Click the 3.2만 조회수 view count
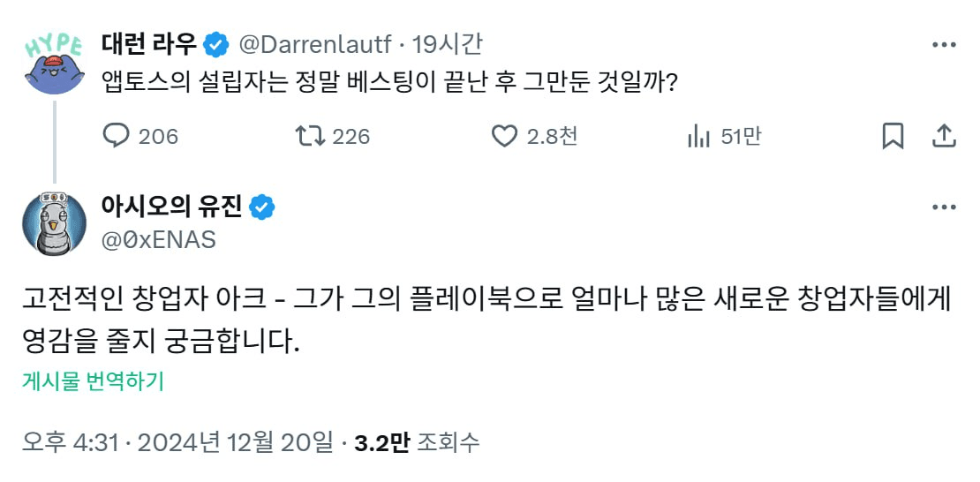Screen dimensions: 980x482 point(417,442)
